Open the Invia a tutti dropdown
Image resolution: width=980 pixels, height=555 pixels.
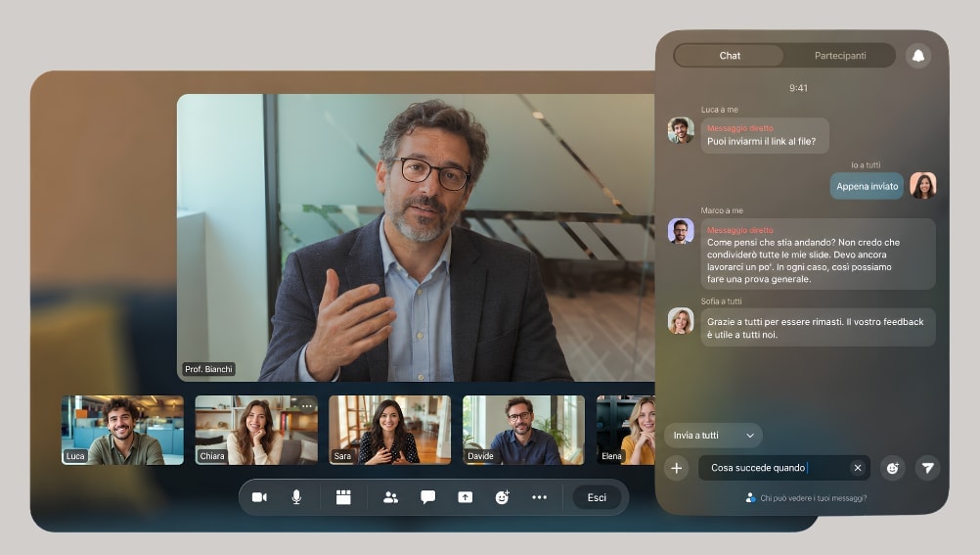(x=713, y=436)
